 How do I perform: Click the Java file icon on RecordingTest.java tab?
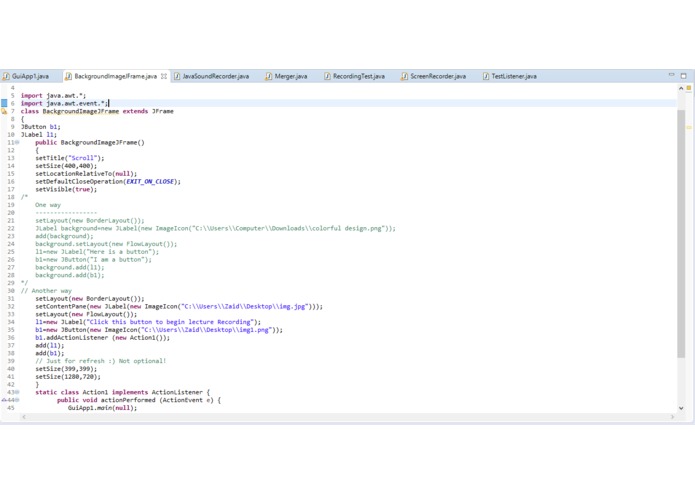coord(327,76)
